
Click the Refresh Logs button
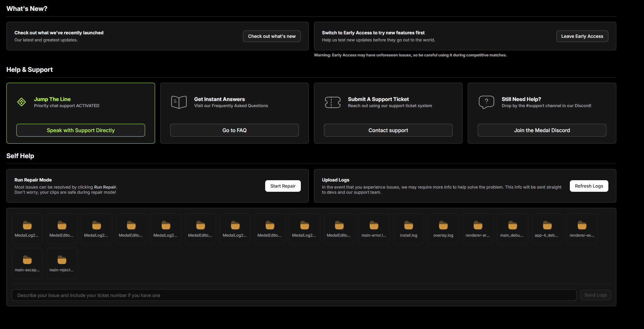[589, 186]
